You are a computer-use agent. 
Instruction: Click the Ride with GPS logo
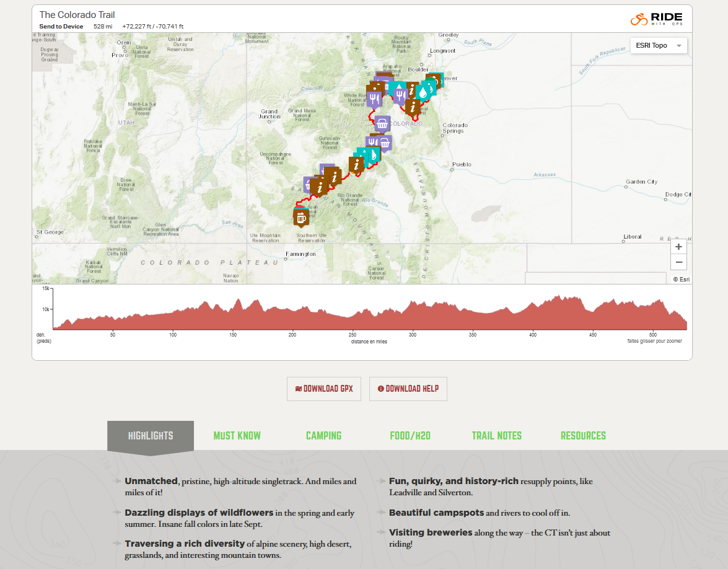tap(657, 19)
